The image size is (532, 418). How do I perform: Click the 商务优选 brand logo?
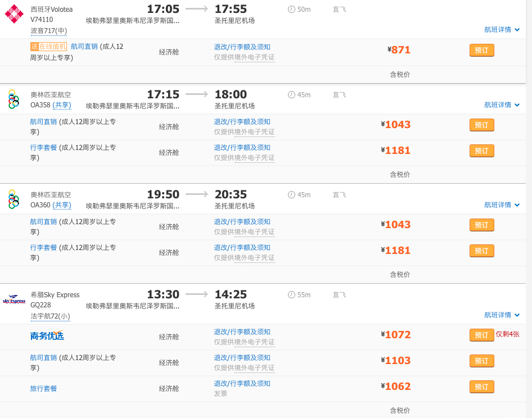click(47, 336)
